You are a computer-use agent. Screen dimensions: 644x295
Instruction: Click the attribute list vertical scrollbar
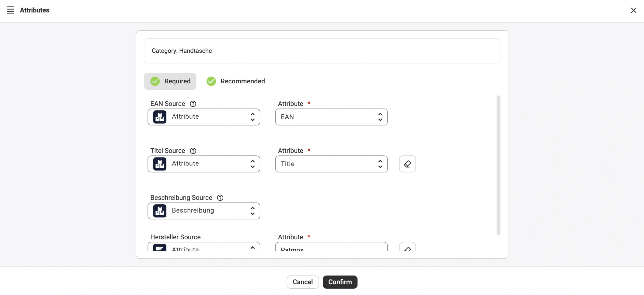tap(498, 165)
